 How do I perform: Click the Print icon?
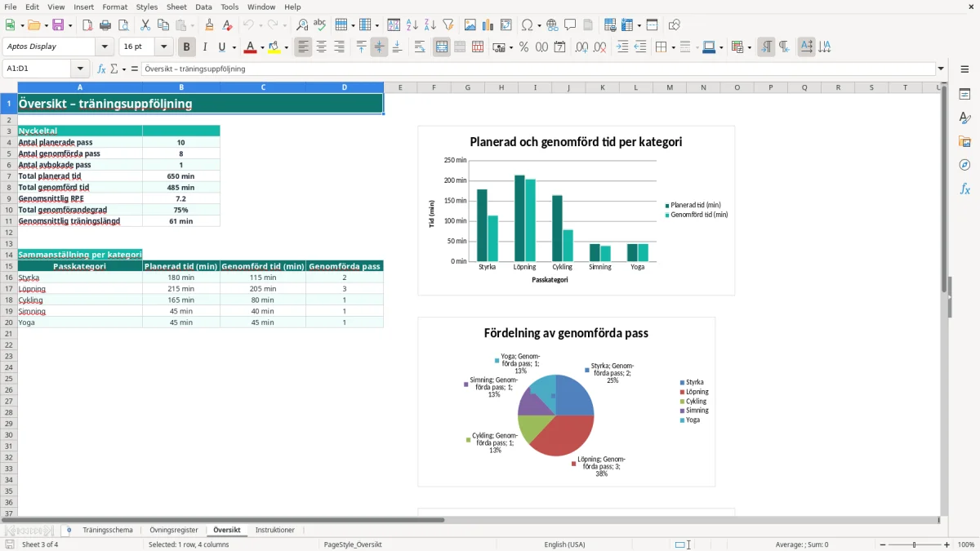coord(105,25)
